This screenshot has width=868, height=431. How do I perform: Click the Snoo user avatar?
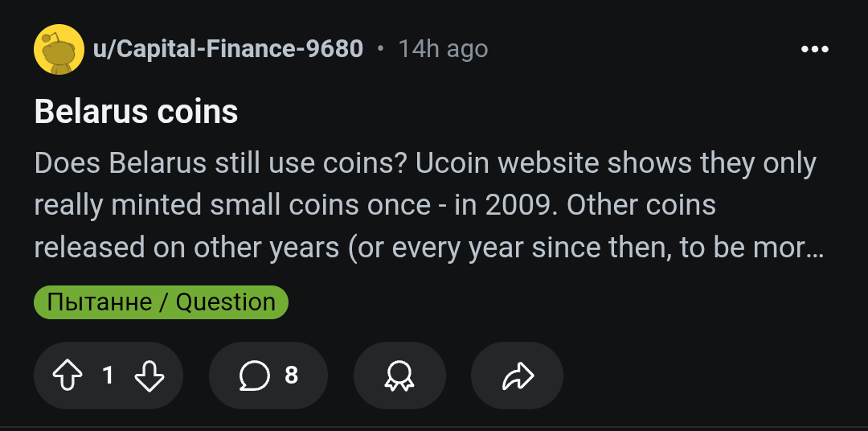[x=59, y=50]
